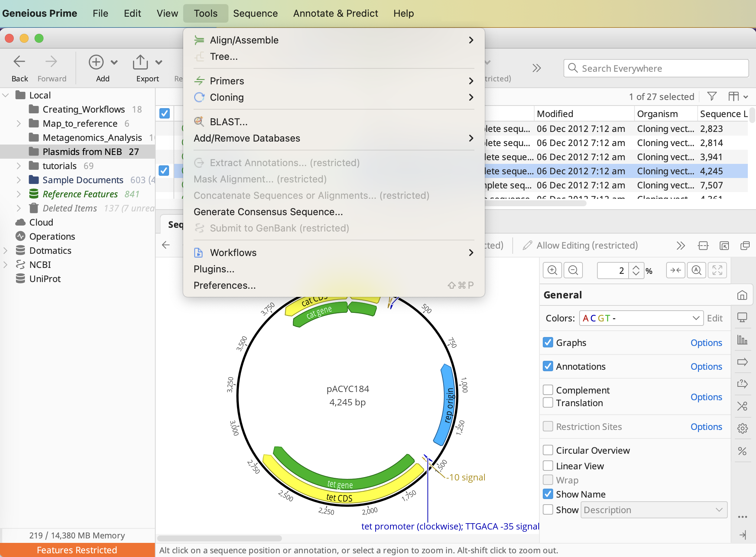This screenshot has height=557, width=756.
Task: Uncheck the Show Name checkbox
Action: [548, 494]
